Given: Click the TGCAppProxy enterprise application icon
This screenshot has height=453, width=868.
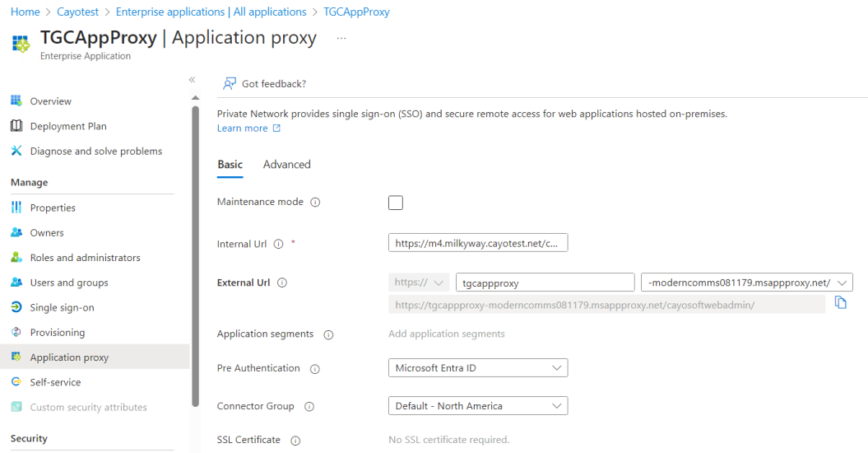Looking at the screenshot, I should point(21,44).
